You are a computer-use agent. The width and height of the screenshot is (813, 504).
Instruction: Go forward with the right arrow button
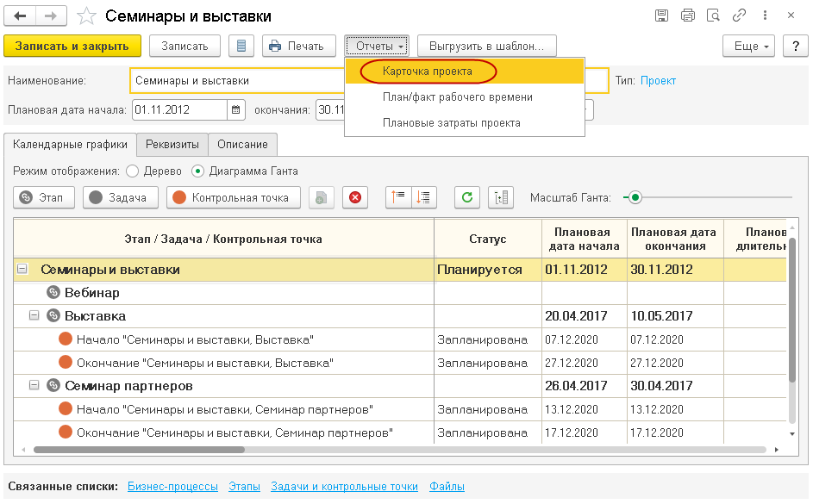pos(51,16)
